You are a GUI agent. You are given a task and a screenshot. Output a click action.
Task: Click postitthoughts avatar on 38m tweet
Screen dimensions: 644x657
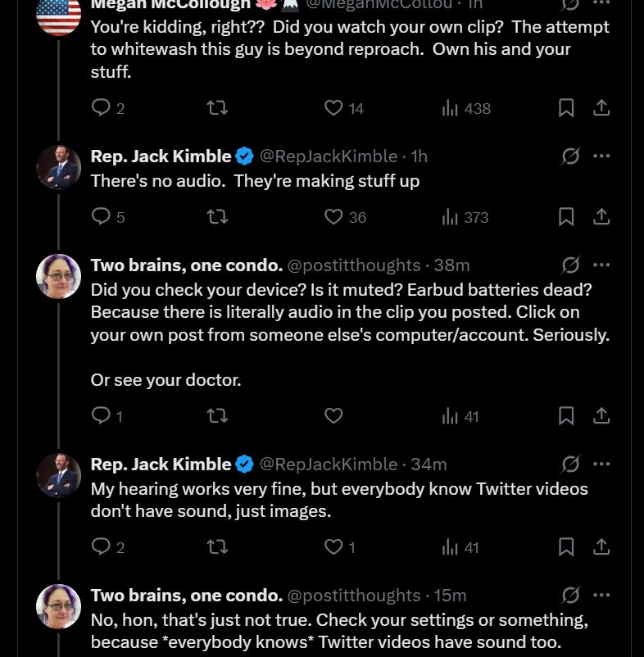[59, 277]
